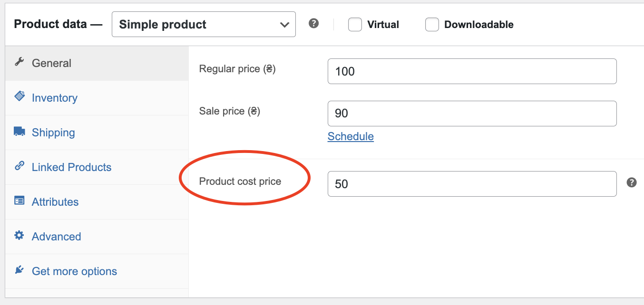
Task: Click the wrench icon beside General
Action: pyautogui.click(x=19, y=62)
